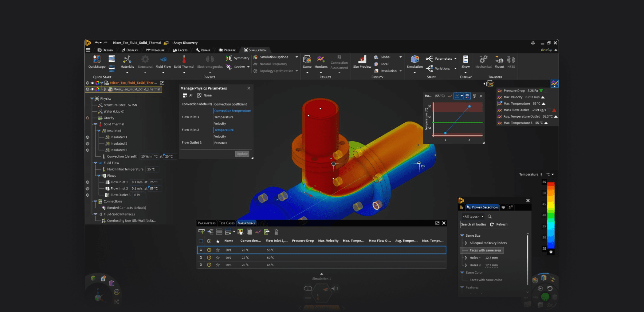The width and height of the screenshot is (644, 312).
Task: Select None in Manage Physics Parameters
Action: (x=205, y=95)
